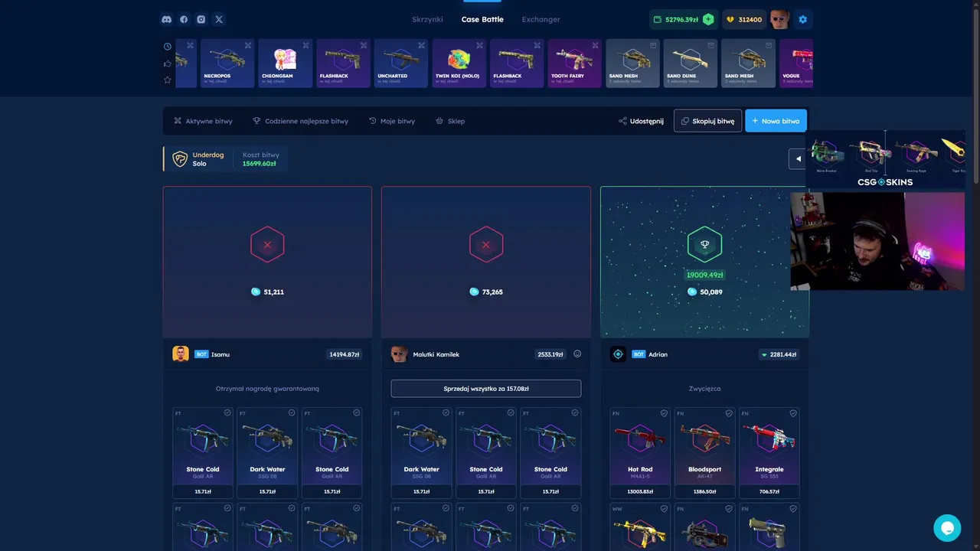Click the Zwycięzca label under Adrian

(704, 389)
